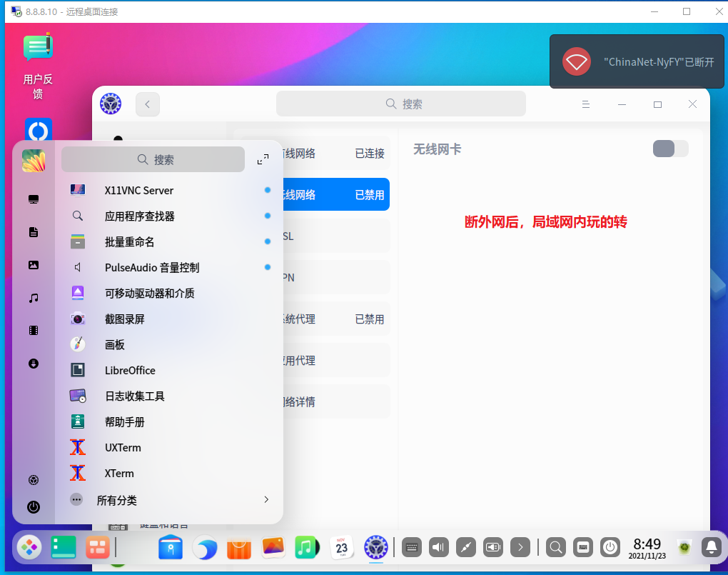Minimize the control center window
The image size is (728, 575).
click(622, 104)
